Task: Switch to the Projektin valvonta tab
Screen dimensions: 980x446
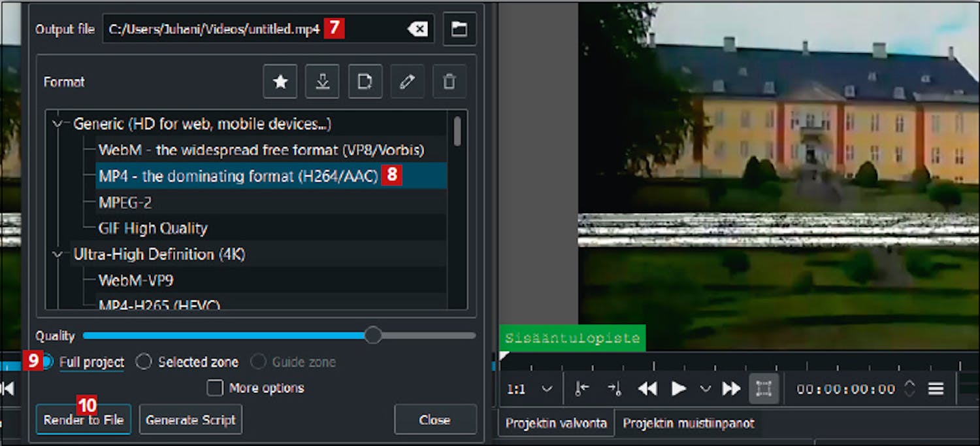Action: [x=557, y=423]
